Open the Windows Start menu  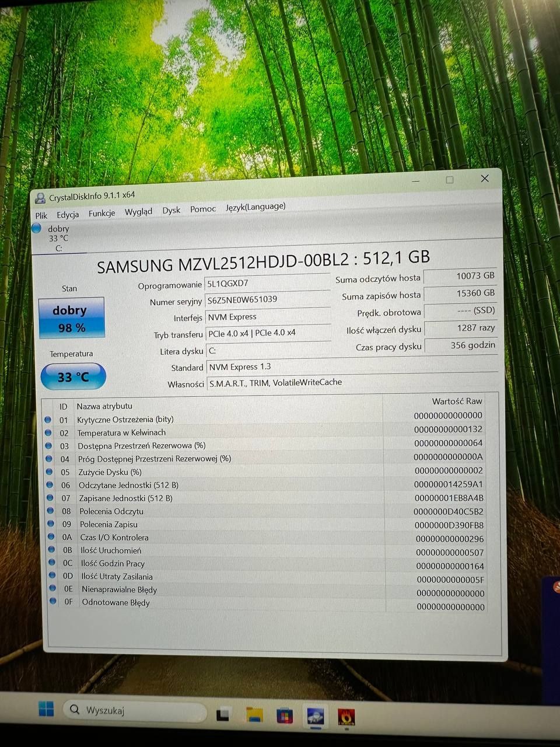46,709
